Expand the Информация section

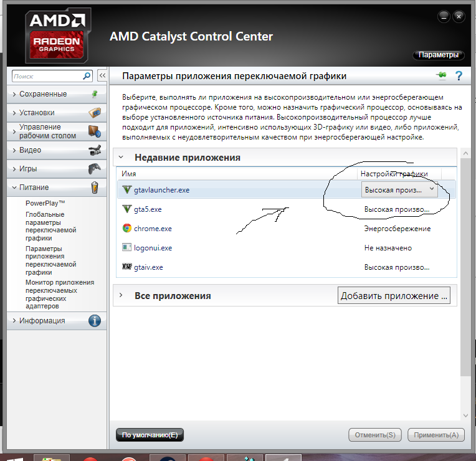point(14,321)
